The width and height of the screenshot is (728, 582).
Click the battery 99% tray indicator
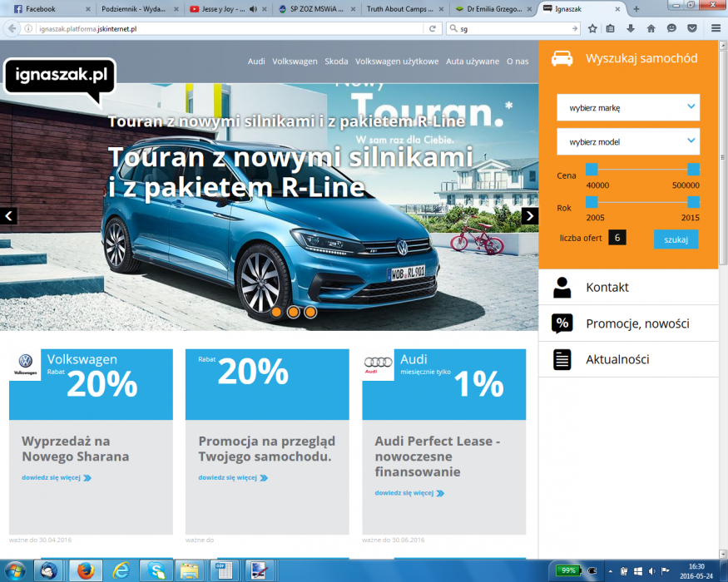568,570
